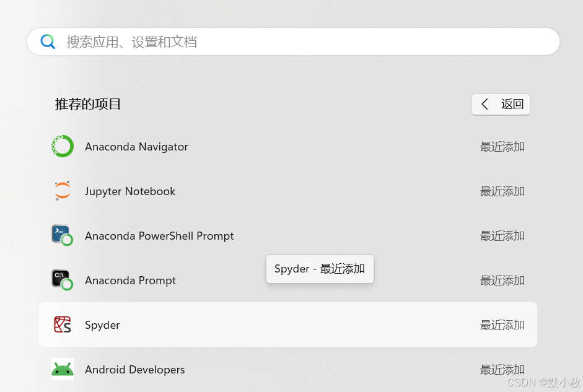Select the Android Developers name text
This screenshot has height=392, width=583.
[x=135, y=370]
